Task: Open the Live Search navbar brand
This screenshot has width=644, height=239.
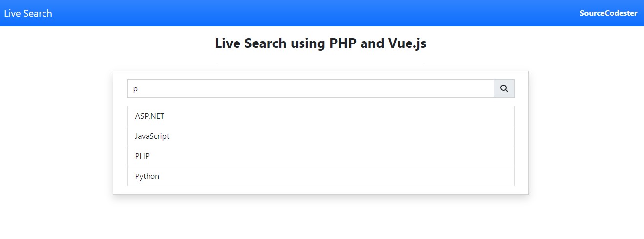Action: click(x=28, y=13)
